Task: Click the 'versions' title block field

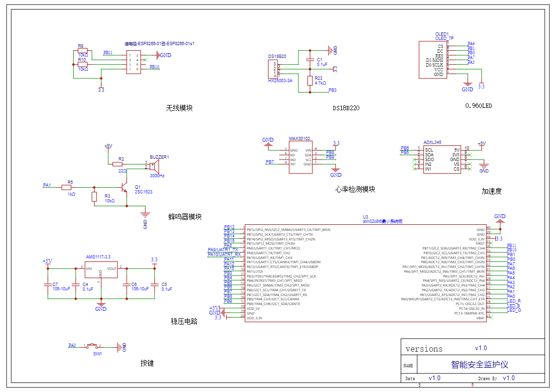Action: (x=424, y=349)
